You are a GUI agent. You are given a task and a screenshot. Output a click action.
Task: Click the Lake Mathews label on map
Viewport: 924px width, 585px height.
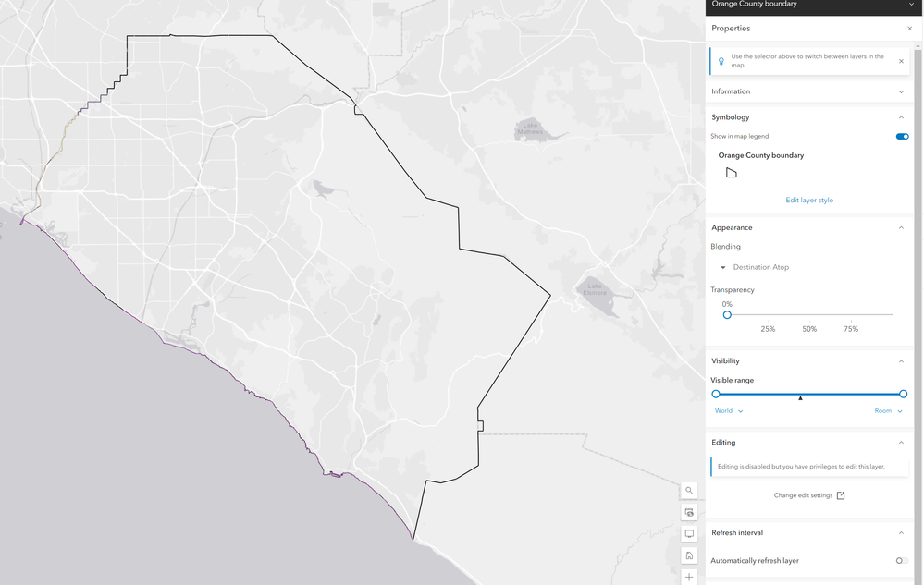(x=530, y=128)
